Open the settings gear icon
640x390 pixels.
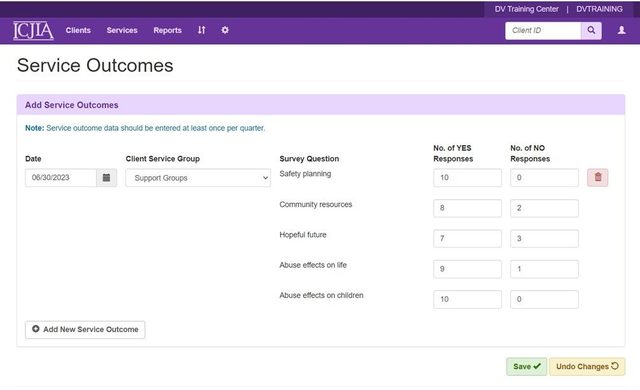point(225,30)
